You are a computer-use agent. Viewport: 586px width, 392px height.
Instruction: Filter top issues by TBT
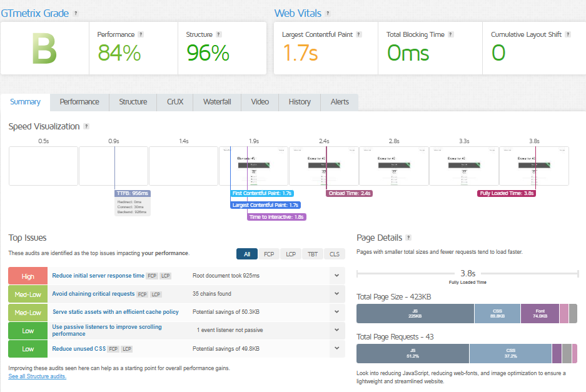click(313, 254)
